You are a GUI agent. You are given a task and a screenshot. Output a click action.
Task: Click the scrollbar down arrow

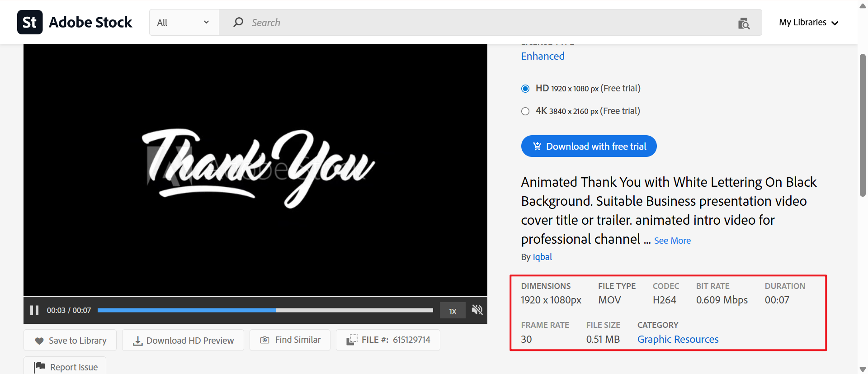tap(863, 369)
